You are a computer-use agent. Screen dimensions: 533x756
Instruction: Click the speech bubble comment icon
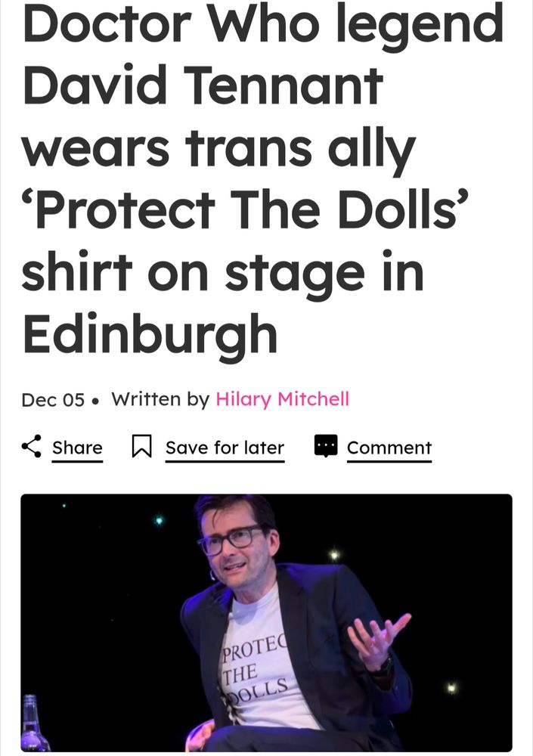tap(326, 446)
